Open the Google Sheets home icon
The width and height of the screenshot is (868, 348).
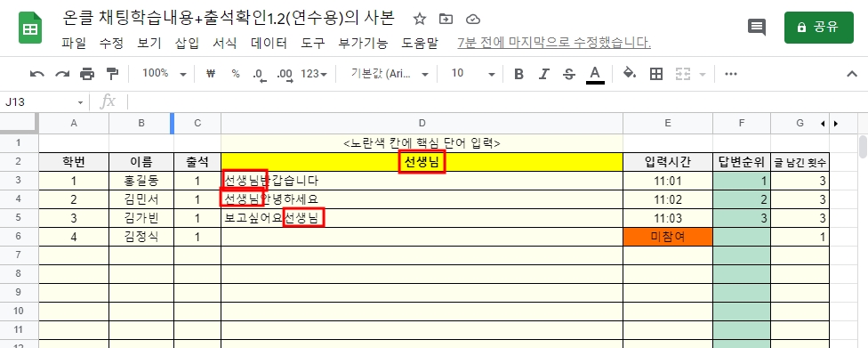30,28
